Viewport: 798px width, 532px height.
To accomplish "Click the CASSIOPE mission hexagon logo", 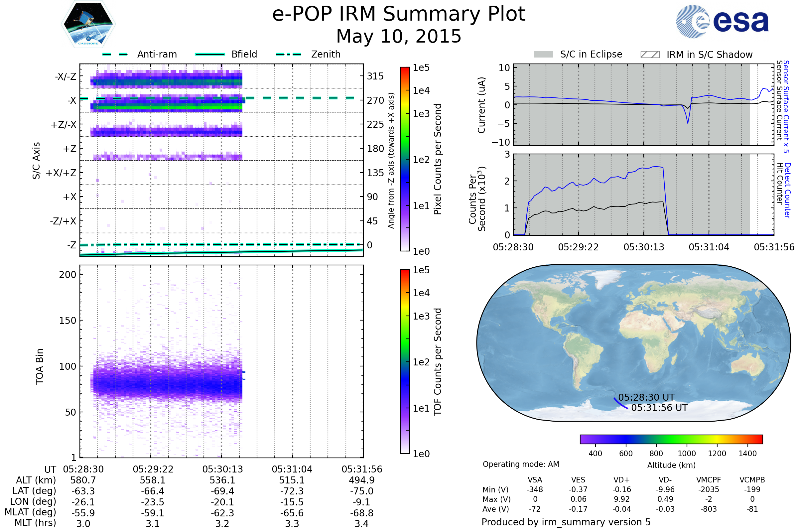I will [x=88, y=24].
